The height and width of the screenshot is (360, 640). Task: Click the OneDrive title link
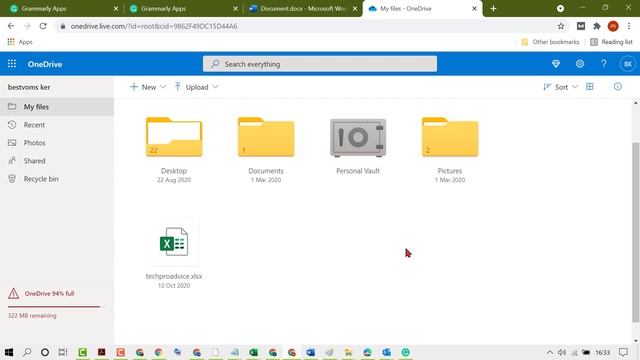pos(45,64)
